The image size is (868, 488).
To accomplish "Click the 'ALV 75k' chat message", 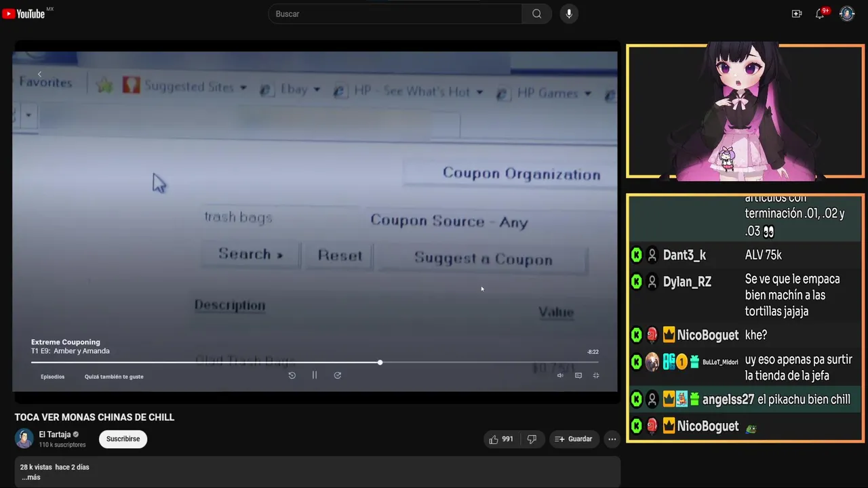I will [x=763, y=255].
